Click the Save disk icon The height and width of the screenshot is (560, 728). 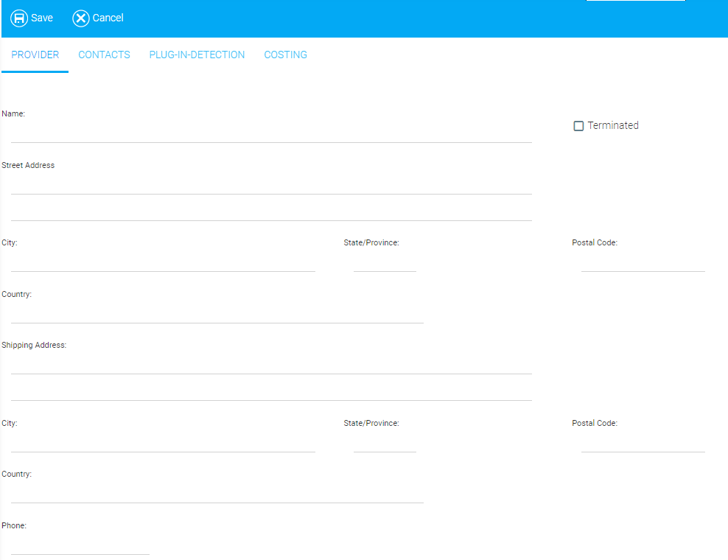(x=19, y=18)
